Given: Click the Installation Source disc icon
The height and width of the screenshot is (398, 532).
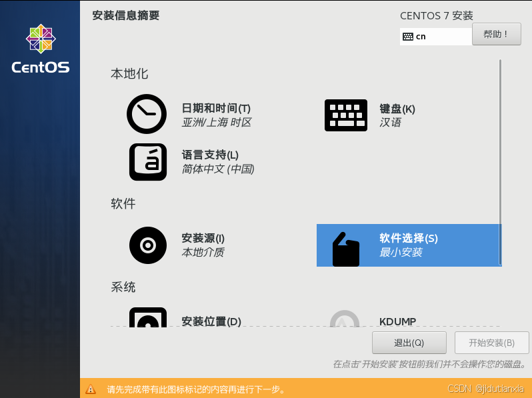Looking at the screenshot, I should [x=147, y=245].
